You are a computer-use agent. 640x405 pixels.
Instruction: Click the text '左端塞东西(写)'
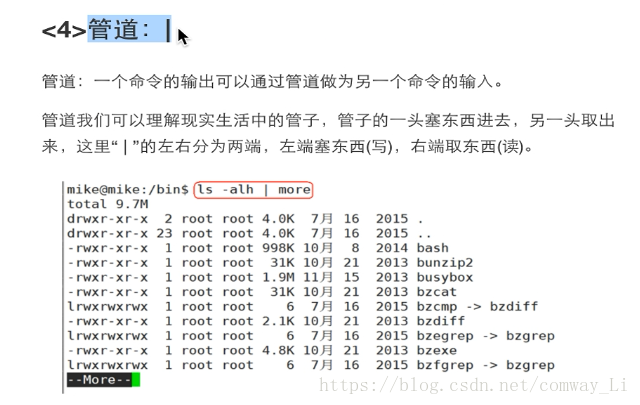pyautogui.click(x=336, y=146)
